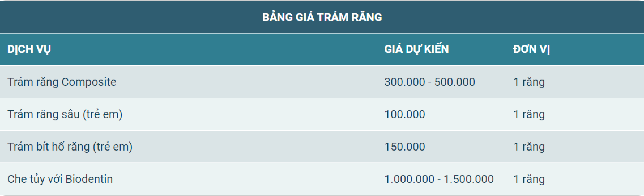
Task: Click the '1.000.000' lower Biodentin price
Action: click(409, 179)
